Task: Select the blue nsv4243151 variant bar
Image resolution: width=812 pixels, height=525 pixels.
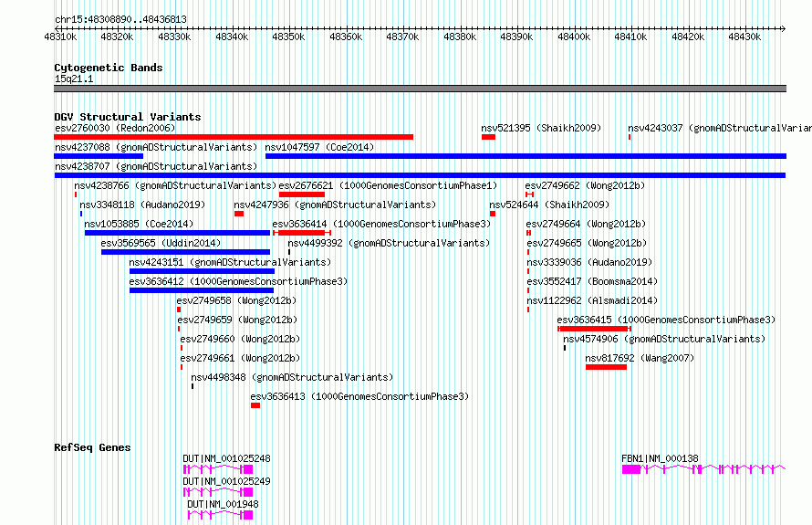Action: click(x=202, y=271)
